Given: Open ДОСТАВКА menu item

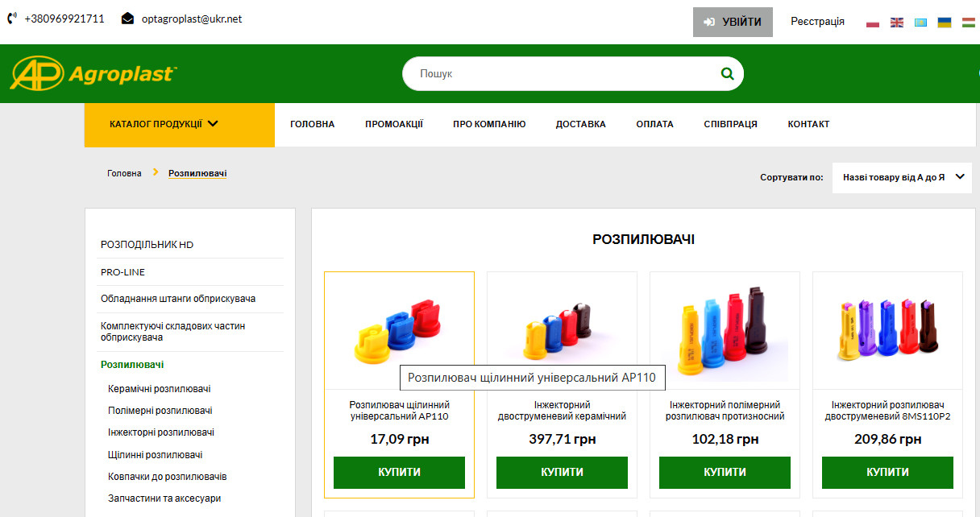Looking at the screenshot, I should click(x=581, y=124).
